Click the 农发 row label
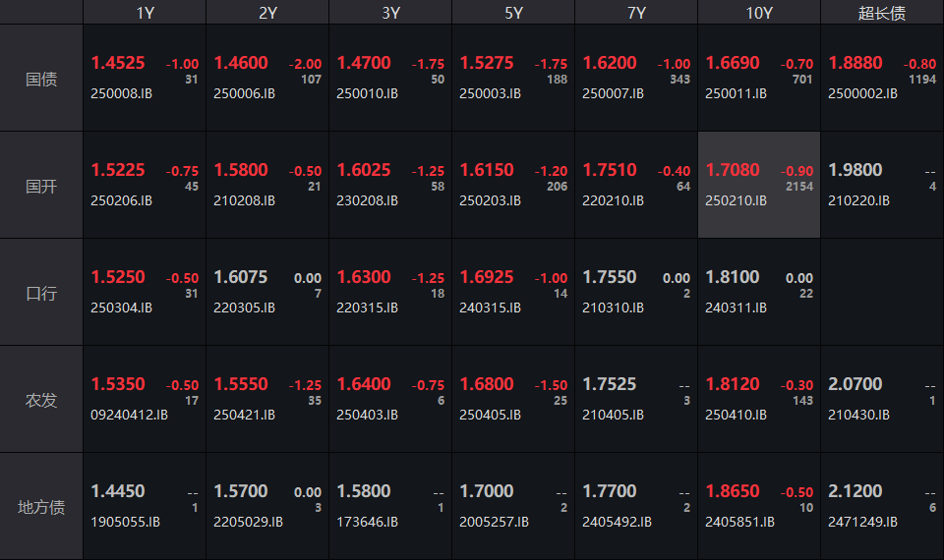The height and width of the screenshot is (560, 944). (x=41, y=400)
